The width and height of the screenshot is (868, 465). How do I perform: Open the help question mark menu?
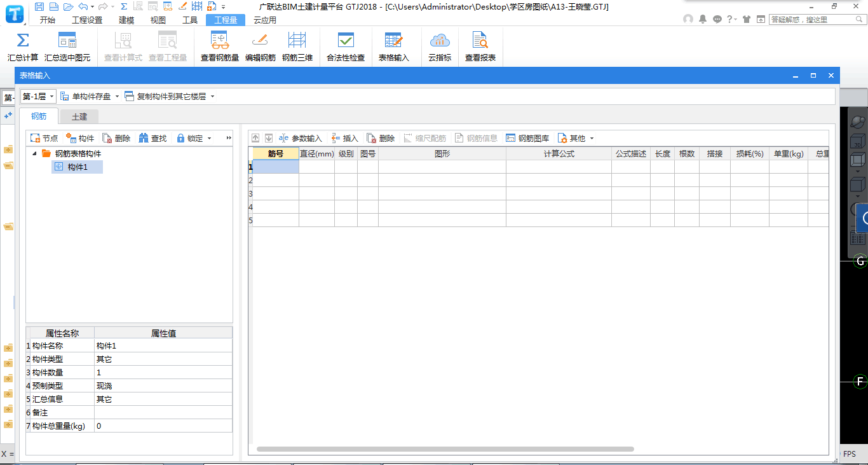(731, 19)
